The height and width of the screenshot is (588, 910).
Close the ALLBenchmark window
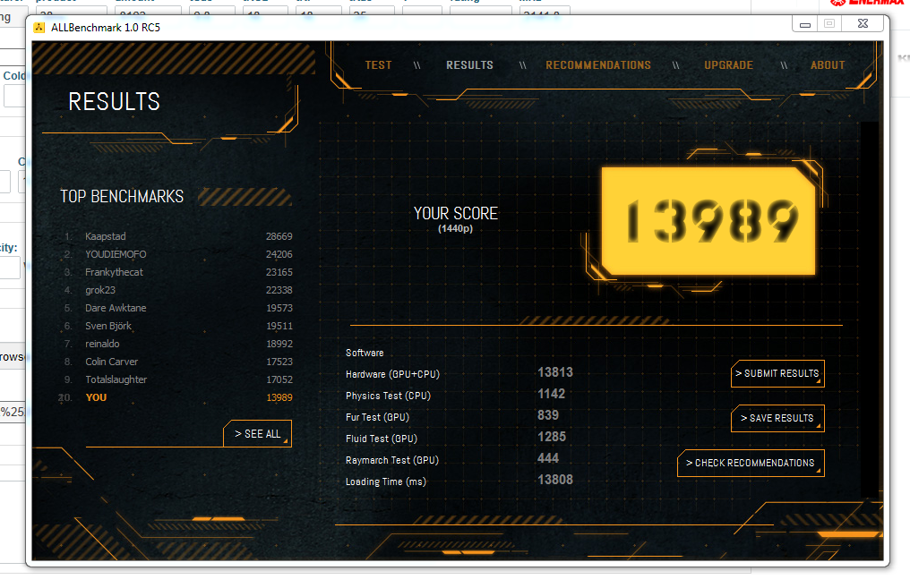tap(863, 24)
